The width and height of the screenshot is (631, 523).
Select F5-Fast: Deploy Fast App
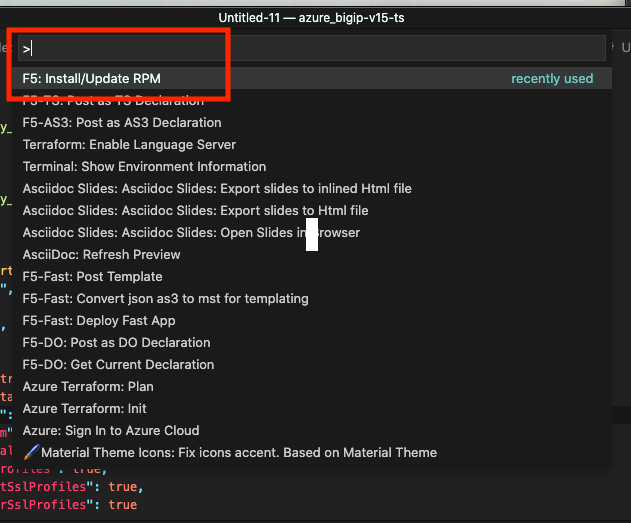(98, 320)
